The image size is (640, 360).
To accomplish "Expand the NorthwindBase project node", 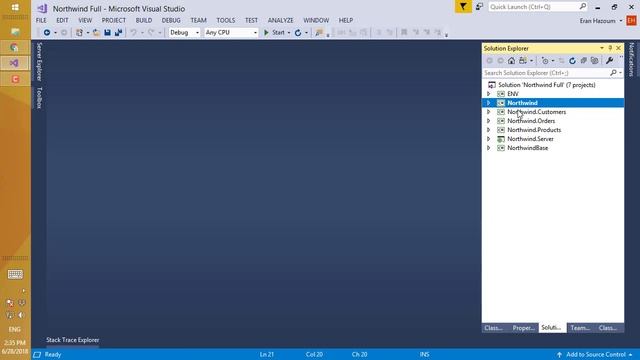I will coord(489,148).
